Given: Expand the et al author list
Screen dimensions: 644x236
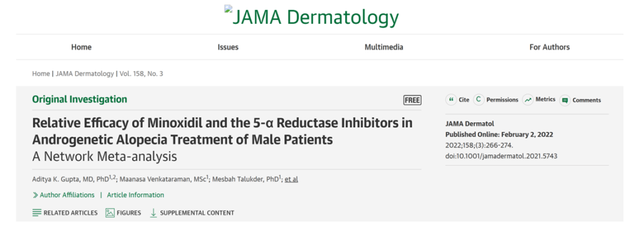Looking at the screenshot, I should 291,179.
